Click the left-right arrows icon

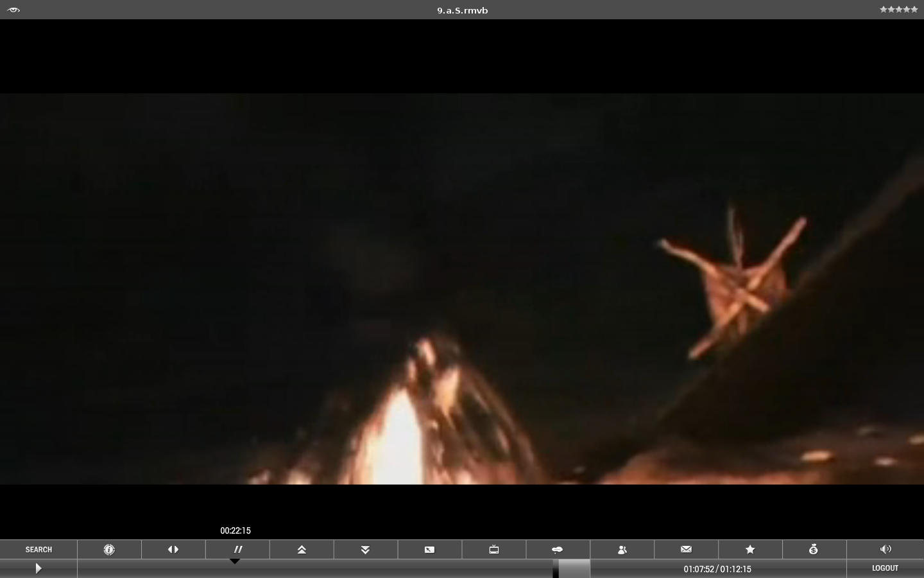tap(173, 550)
